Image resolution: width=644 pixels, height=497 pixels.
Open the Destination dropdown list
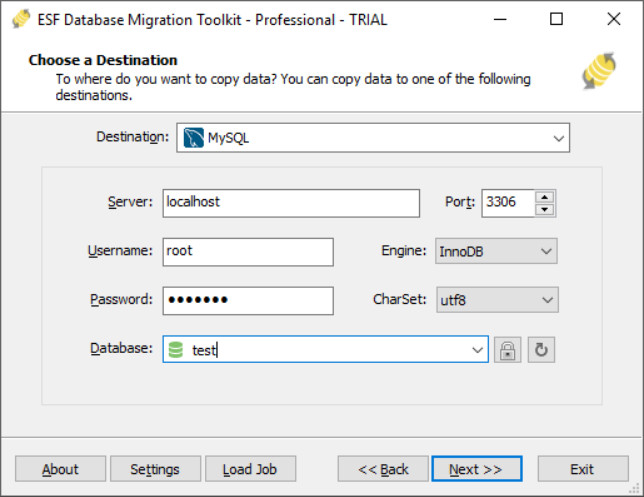tap(557, 138)
